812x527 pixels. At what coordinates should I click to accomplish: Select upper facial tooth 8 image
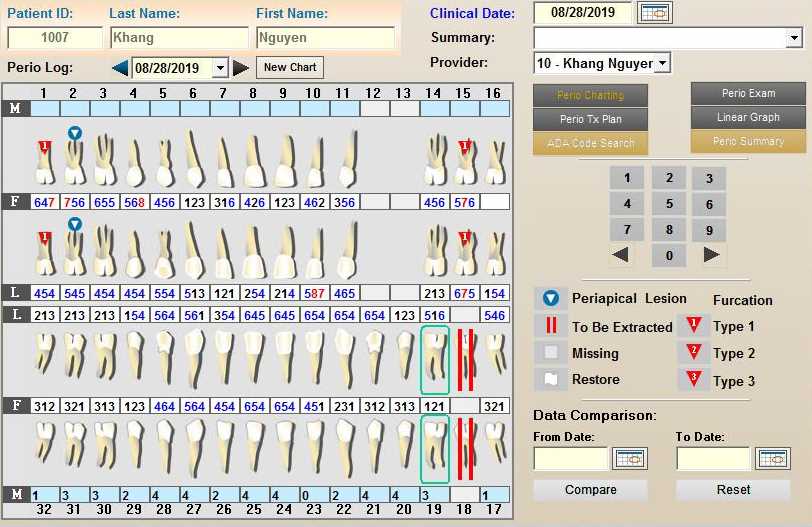coord(254,159)
